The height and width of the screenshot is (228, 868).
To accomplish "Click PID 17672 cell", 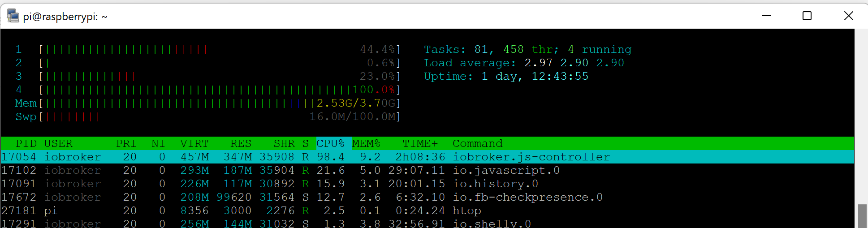I will tap(19, 197).
